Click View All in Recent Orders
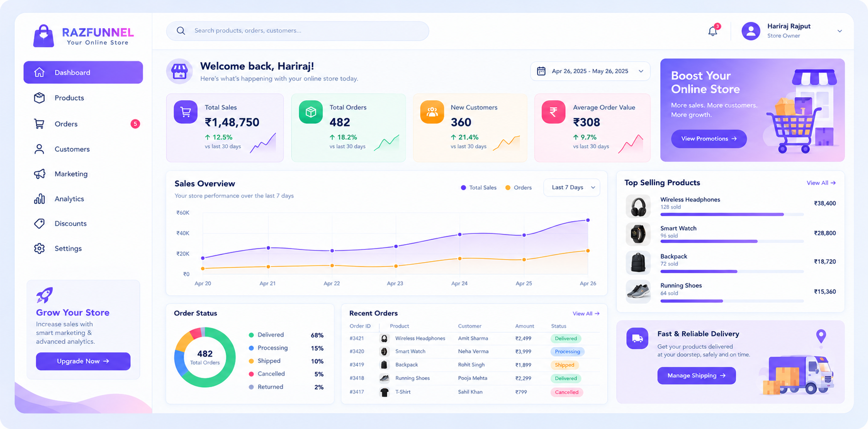 tap(586, 314)
